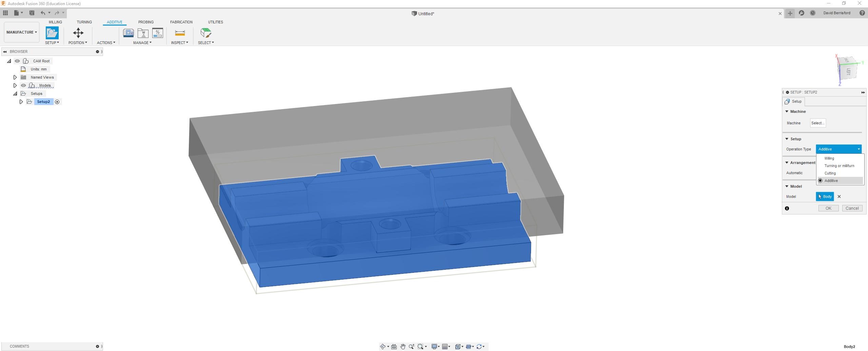Click the machine Select... button

(x=818, y=123)
